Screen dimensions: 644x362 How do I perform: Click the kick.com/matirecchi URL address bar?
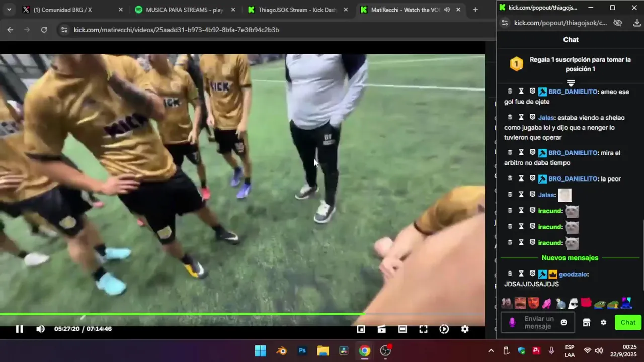(177, 30)
